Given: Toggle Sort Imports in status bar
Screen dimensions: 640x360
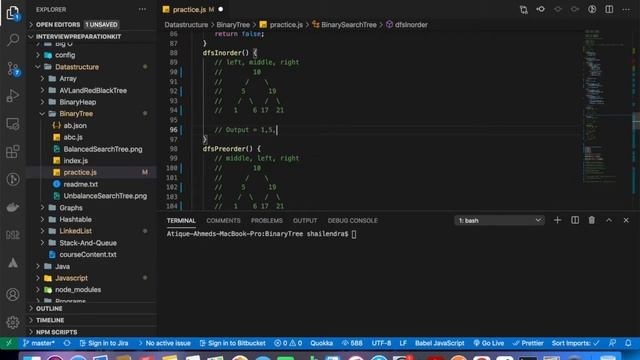Looking at the screenshot, I should [576, 343].
